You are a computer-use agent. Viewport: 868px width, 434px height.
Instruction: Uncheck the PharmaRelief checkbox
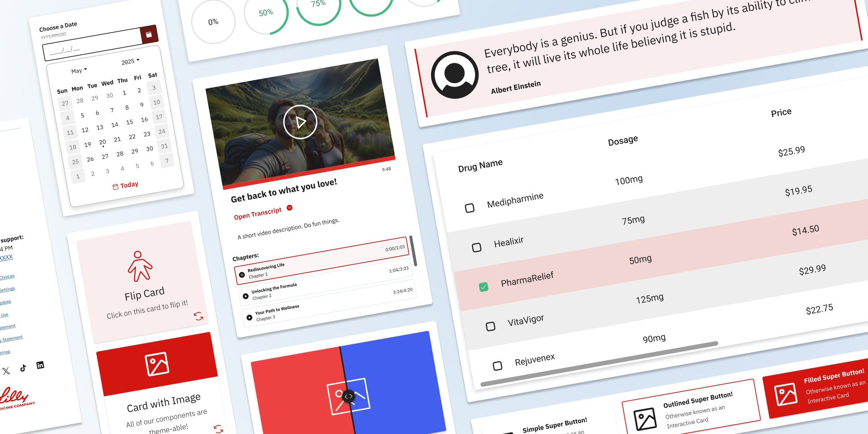484,287
